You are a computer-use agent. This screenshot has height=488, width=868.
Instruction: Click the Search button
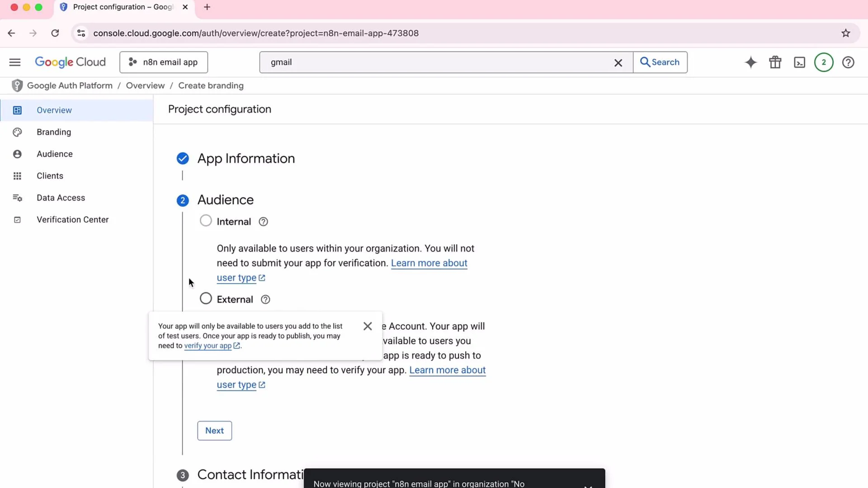click(660, 62)
